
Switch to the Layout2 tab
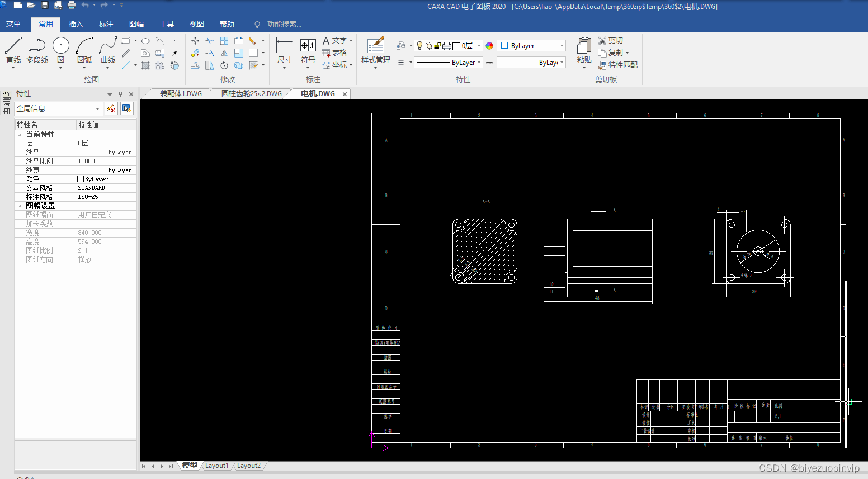tap(249, 466)
